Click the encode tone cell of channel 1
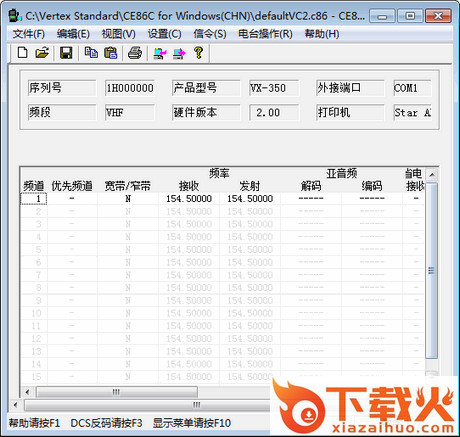460x437 pixels. (372, 199)
